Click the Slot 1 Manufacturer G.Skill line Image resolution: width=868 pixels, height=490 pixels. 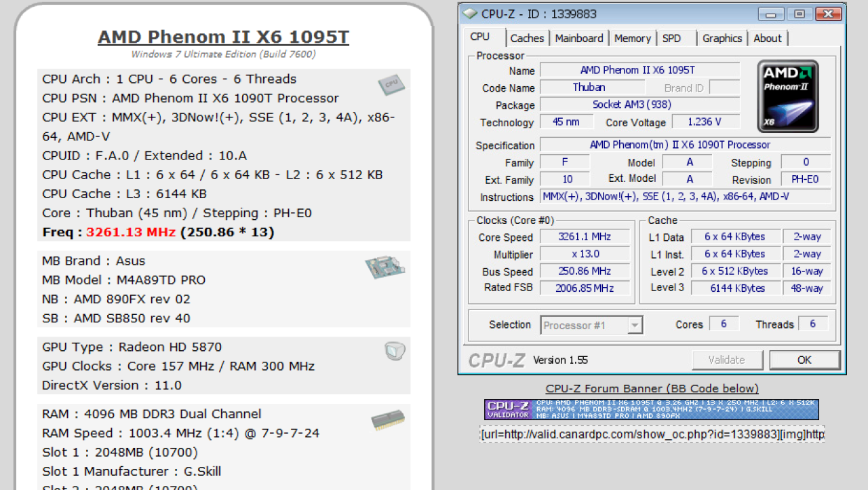click(132, 471)
